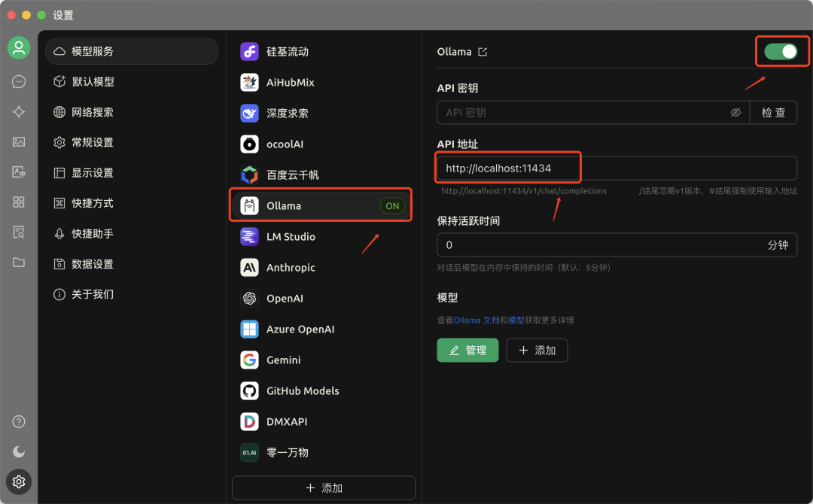Focus the 保持活跃时间 minutes field
Screen dimensions: 813x504
[617, 245]
